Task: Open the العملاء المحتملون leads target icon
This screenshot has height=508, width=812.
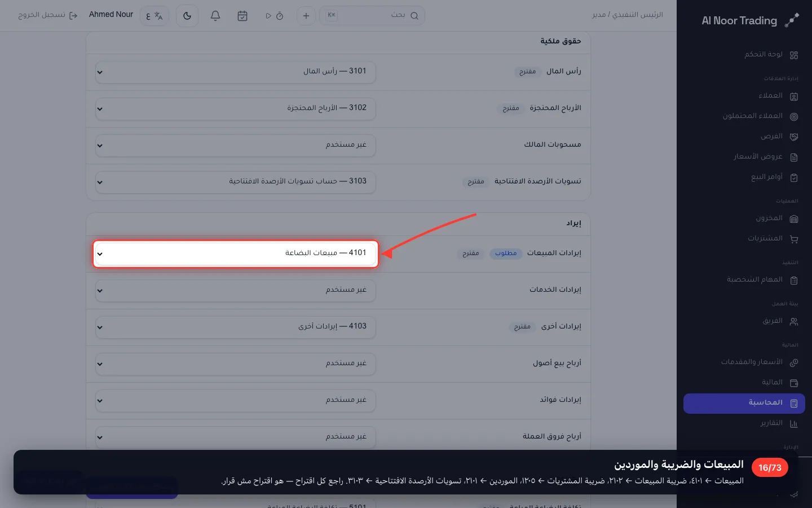Action: click(794, 116)
